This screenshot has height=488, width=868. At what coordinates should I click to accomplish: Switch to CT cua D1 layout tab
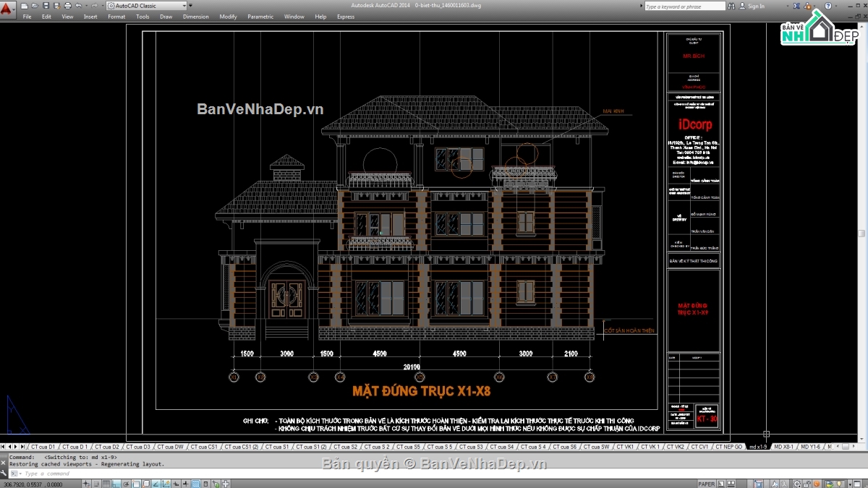[x=43, y=447]
